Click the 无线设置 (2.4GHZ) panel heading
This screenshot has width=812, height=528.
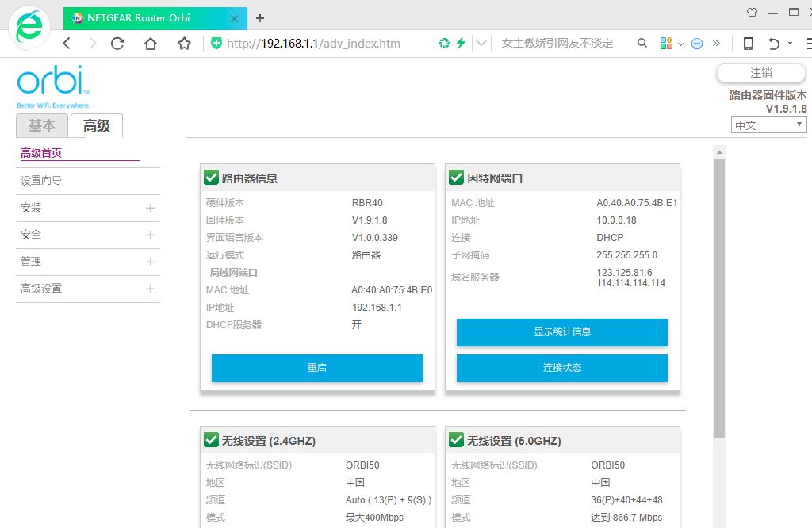click(269, 441)
